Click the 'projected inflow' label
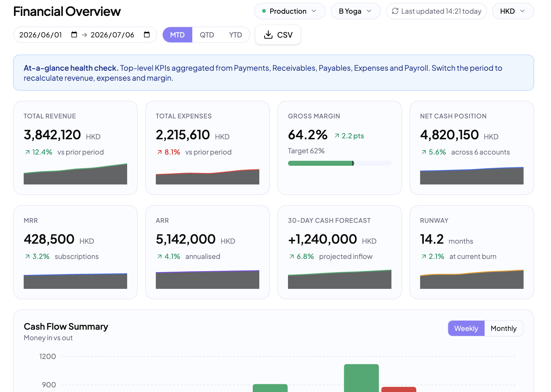 point(346,256)
